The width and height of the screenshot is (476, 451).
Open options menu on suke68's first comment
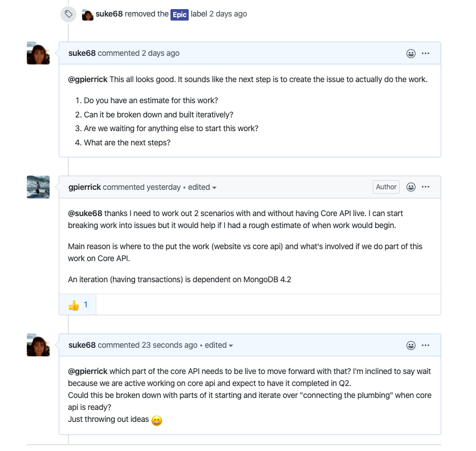tap(425, 53)
